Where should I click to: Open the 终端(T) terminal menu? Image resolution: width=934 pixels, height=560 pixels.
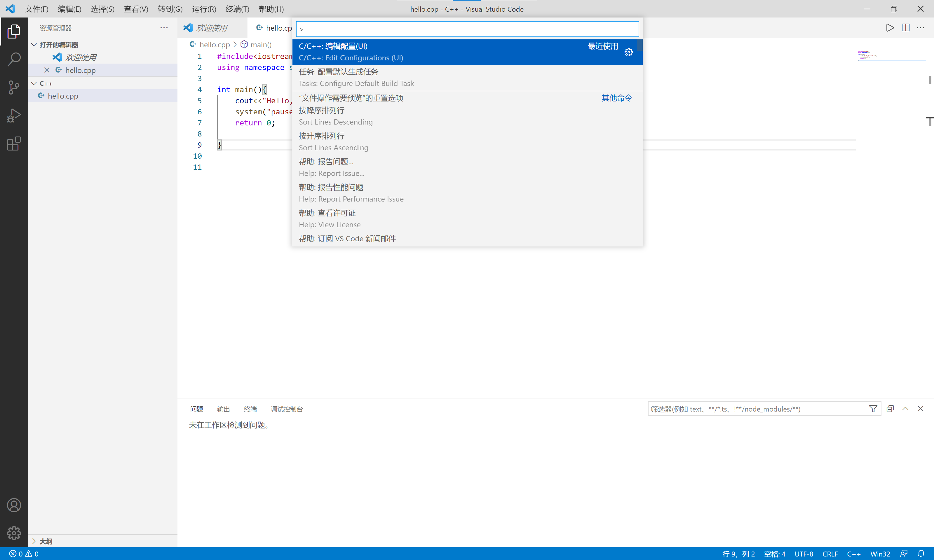click(x=237, y=9)
